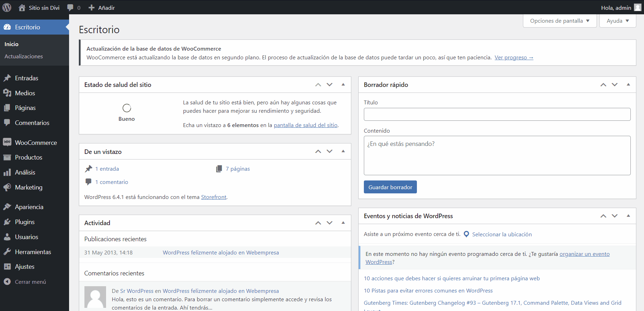Viewport: 644px width, 311px height.
Task: Toggle the Borrador rápido panel closed
Action: 628,84
